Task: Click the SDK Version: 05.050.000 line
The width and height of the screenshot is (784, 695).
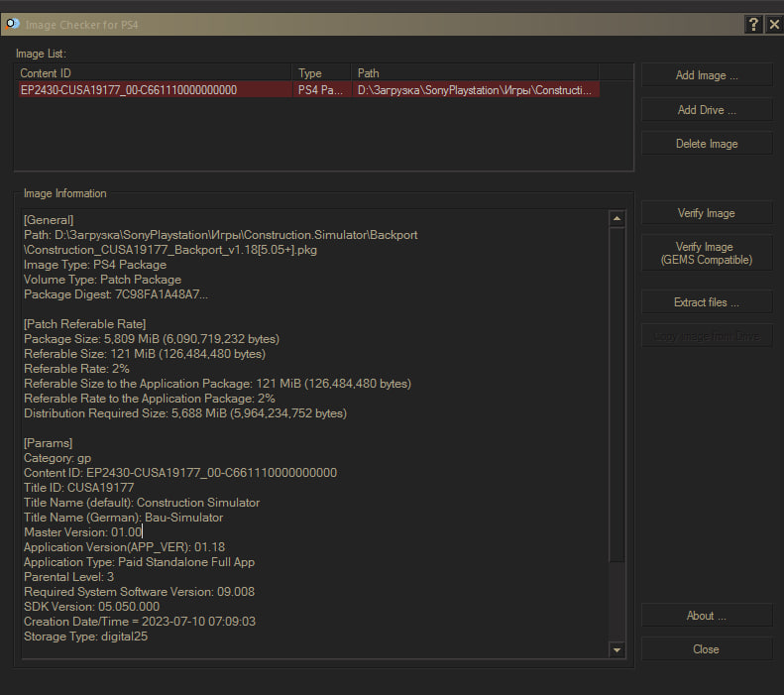Action: click(x=91, y=607)
